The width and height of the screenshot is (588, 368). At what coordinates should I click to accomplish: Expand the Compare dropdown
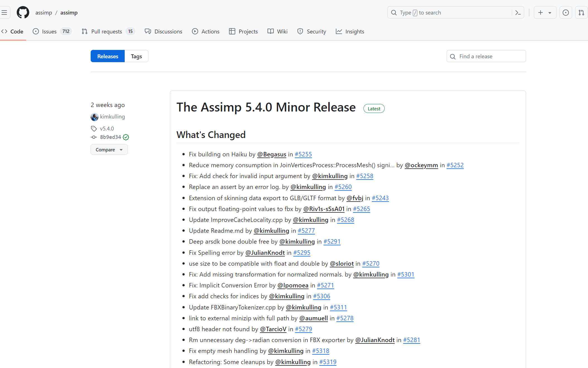point(109,150)
